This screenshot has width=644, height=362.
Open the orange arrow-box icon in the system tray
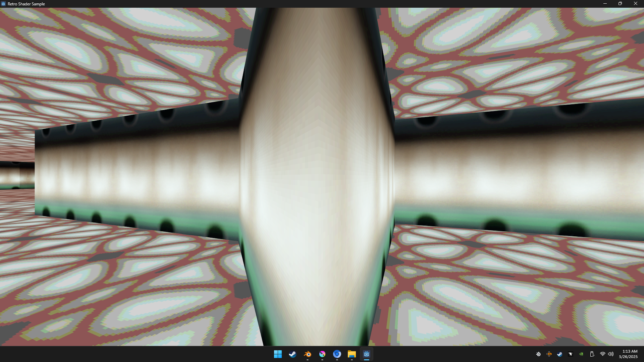549,354
